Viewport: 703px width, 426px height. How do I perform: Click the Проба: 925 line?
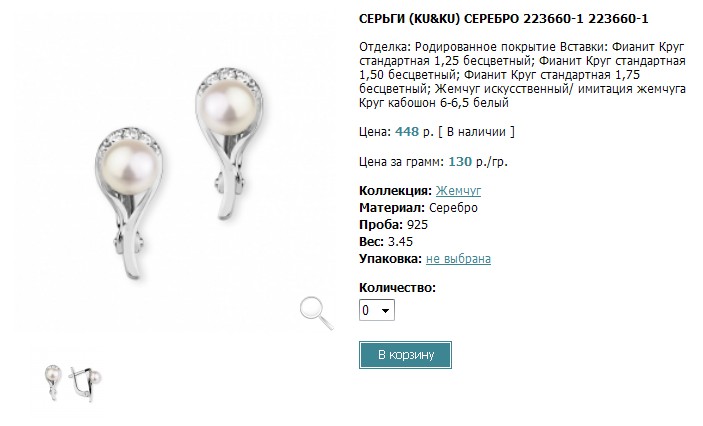[394, 225]
